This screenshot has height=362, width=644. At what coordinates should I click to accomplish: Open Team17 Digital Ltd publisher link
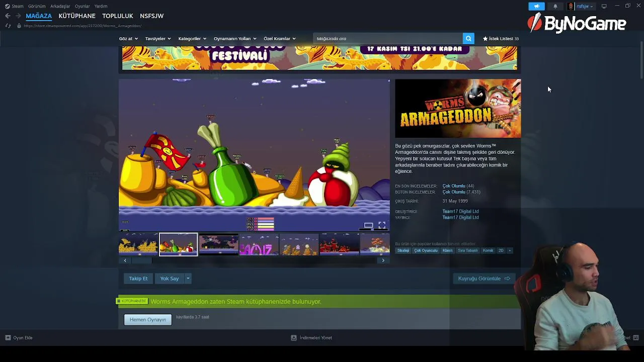tap(460, 217)
